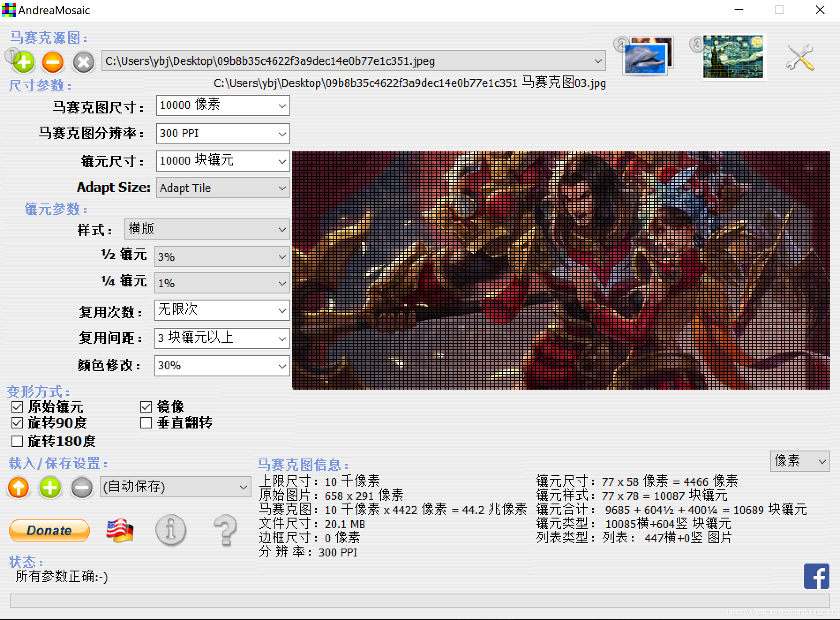Click the Donate button
Viewport: 840px width, 620px height.
click(x=49, y=530)
